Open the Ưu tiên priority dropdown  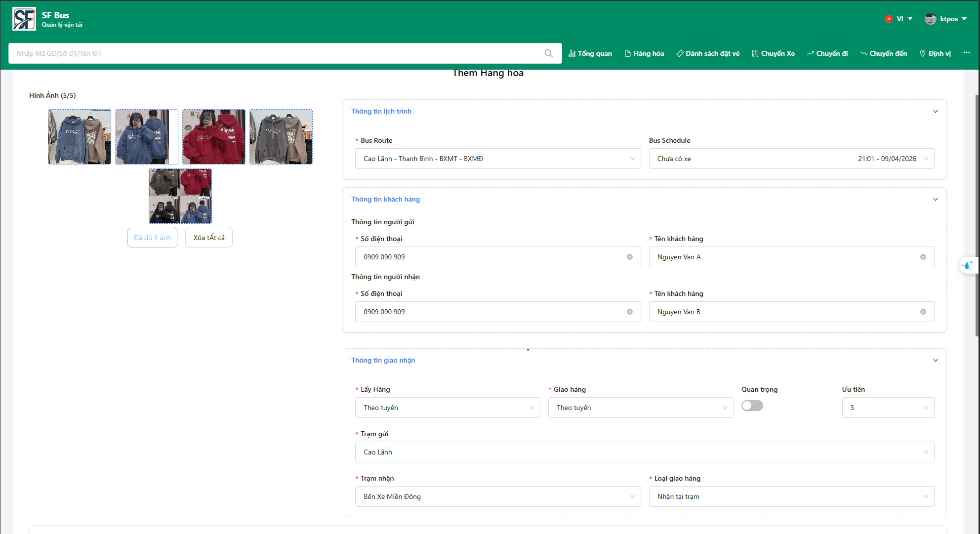[x=888, y=408]
